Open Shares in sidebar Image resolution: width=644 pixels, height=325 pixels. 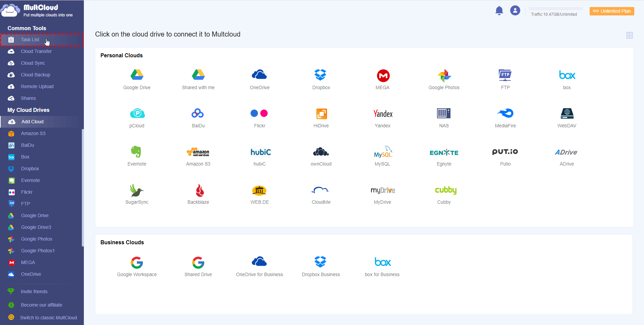(42, 98)
